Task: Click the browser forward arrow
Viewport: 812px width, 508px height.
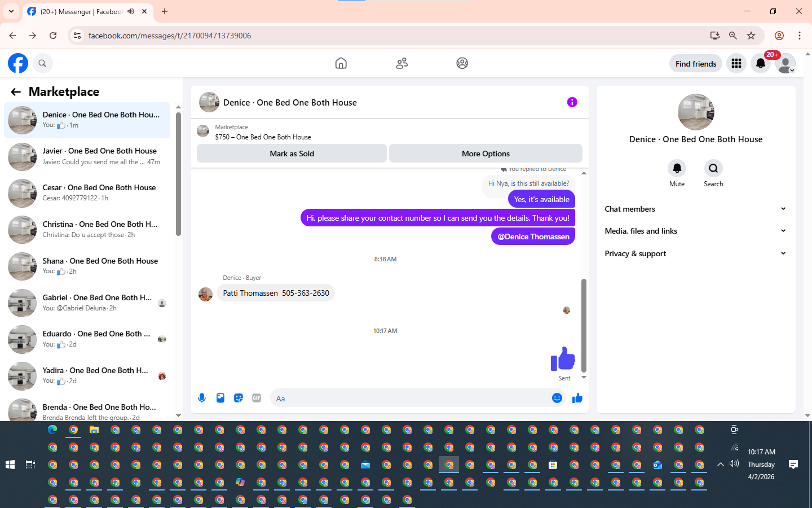Action: 33,36
